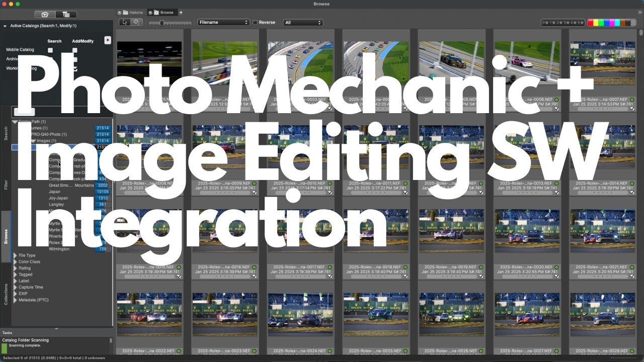
Task: Switch to the list view icon in left panel
Action: [66, 15]
